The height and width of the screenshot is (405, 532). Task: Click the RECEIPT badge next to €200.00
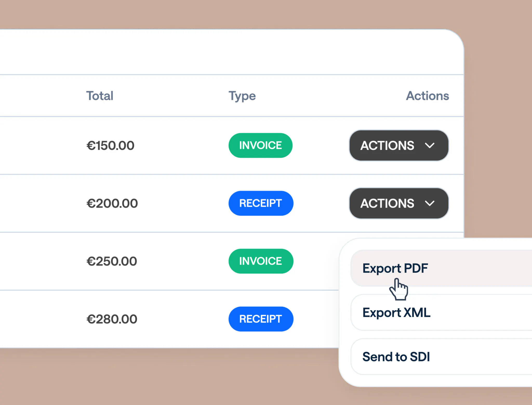click(x=261, y=203)
